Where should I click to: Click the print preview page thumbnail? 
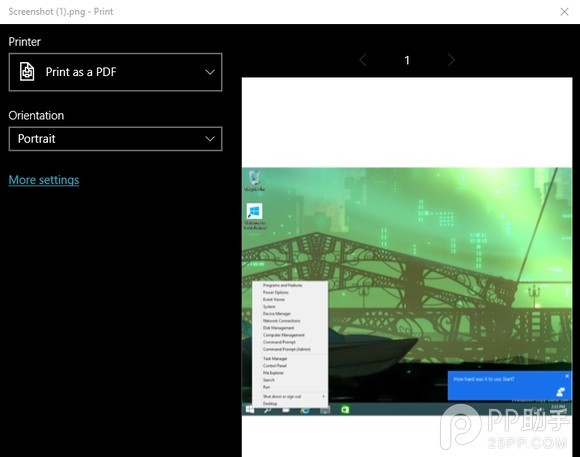click(x=407, y=267)
